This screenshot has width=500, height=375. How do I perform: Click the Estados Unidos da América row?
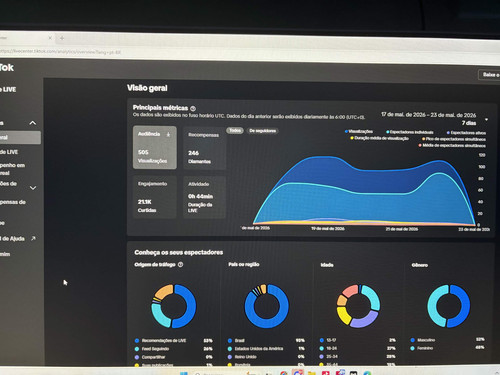coord(266,349)
